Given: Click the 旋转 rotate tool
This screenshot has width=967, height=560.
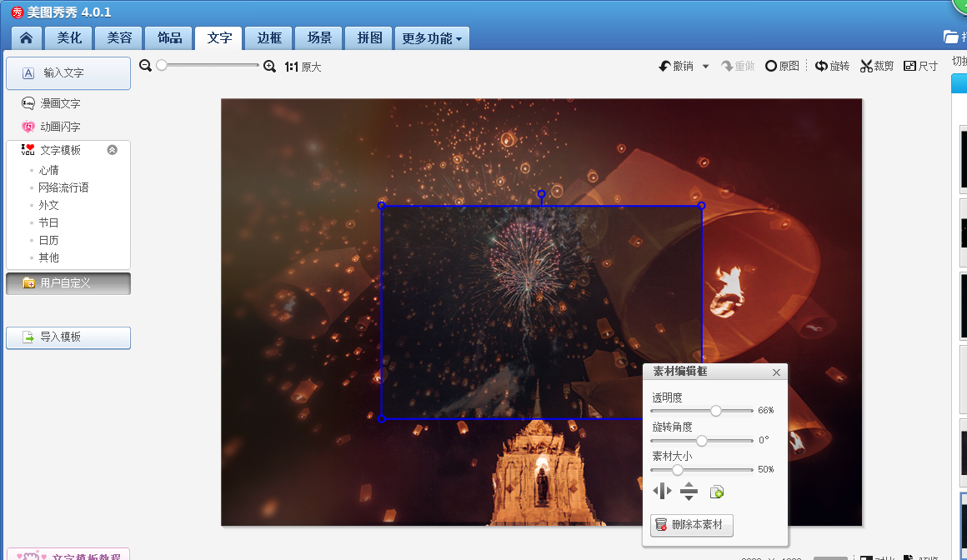Looking at the screenshot, I should pos(832,66).
